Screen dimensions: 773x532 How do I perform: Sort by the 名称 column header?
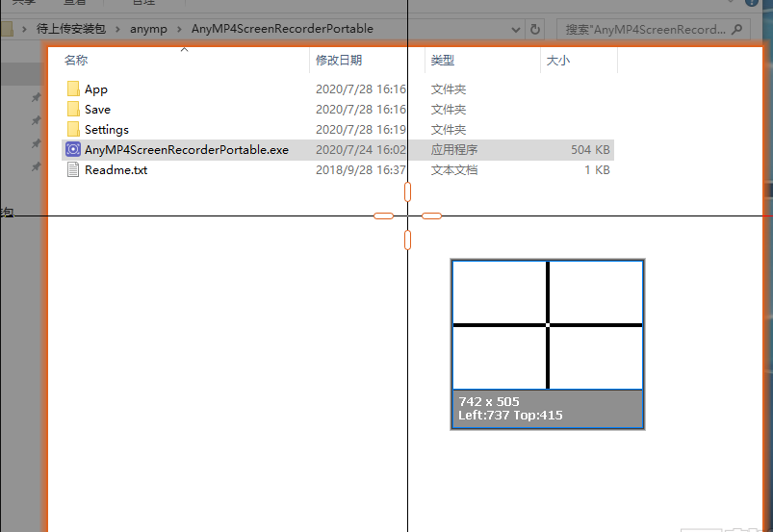pos(76,60)
